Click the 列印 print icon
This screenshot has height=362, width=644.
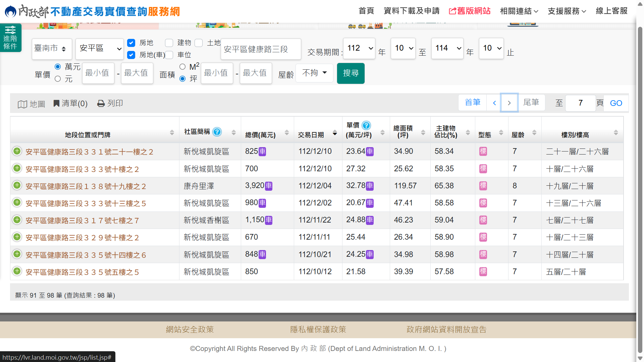101,103
